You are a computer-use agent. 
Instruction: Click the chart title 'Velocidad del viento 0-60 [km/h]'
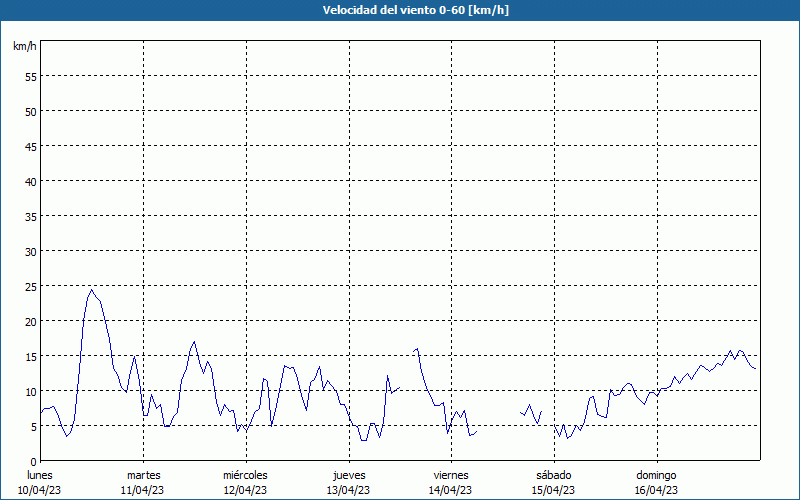coord(415,10)
